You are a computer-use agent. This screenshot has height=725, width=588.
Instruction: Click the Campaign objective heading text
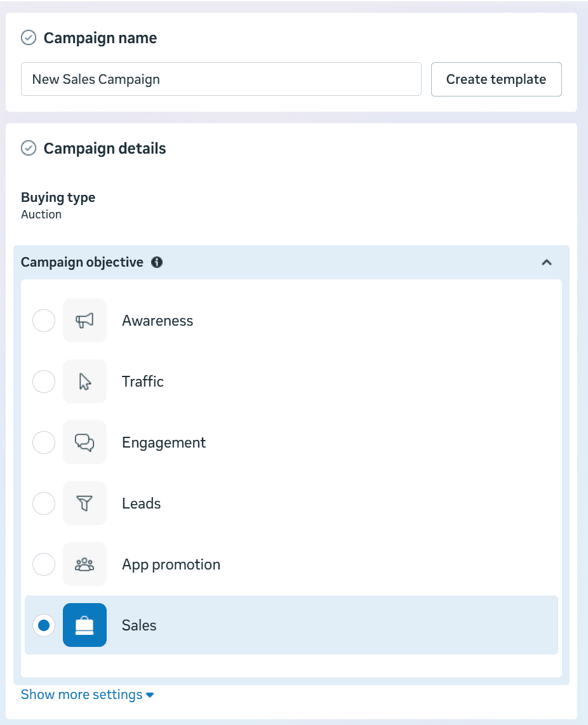pos(82,262)
